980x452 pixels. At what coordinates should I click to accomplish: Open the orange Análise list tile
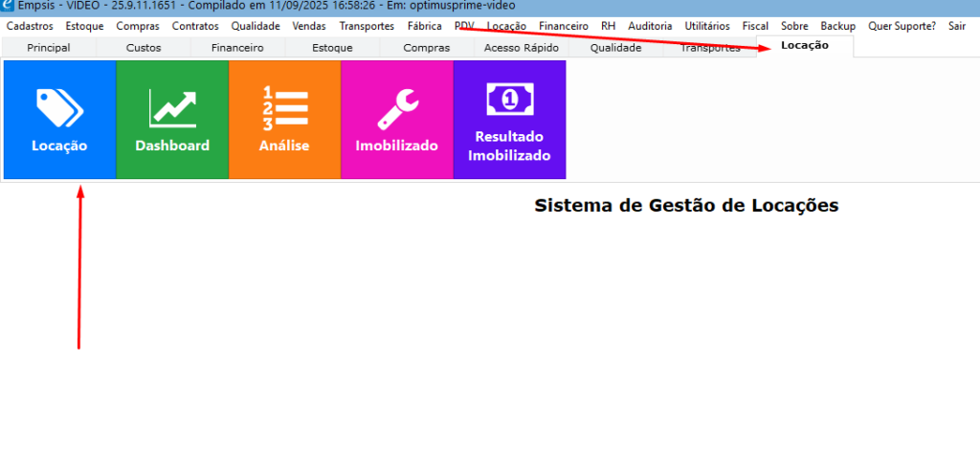point(284,120)
